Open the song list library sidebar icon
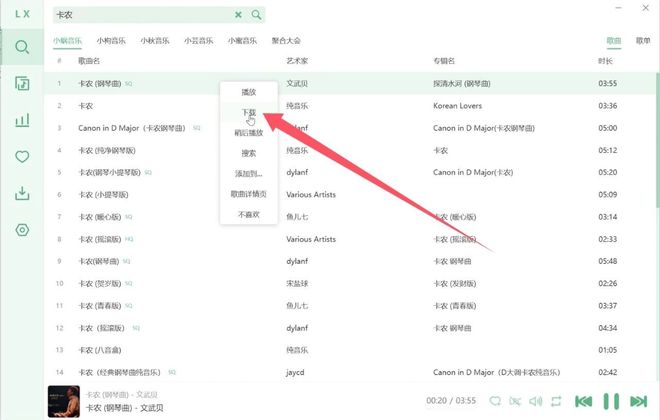Screen dimensions: 660x420 click(x=22, y=83)
